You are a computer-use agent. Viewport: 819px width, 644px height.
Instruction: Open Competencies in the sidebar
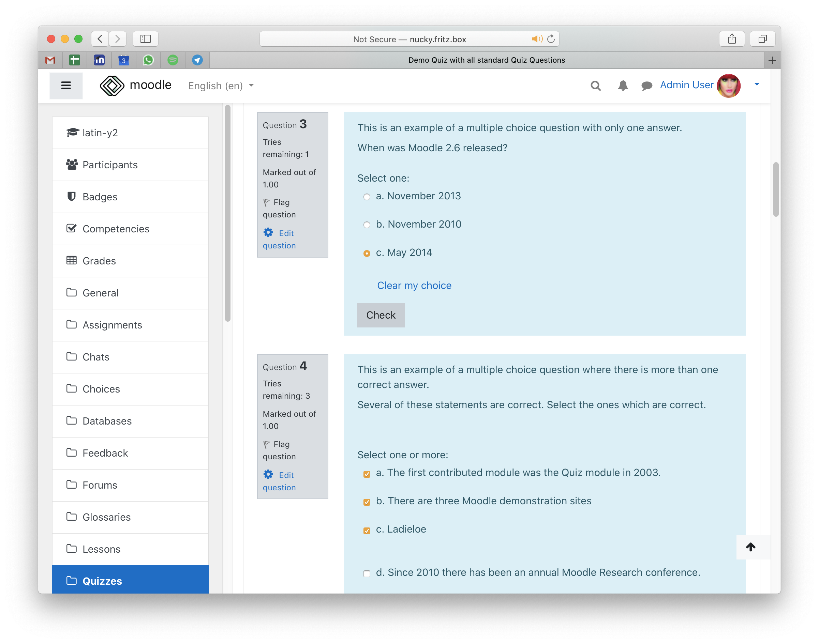click(x=130, y=229)
